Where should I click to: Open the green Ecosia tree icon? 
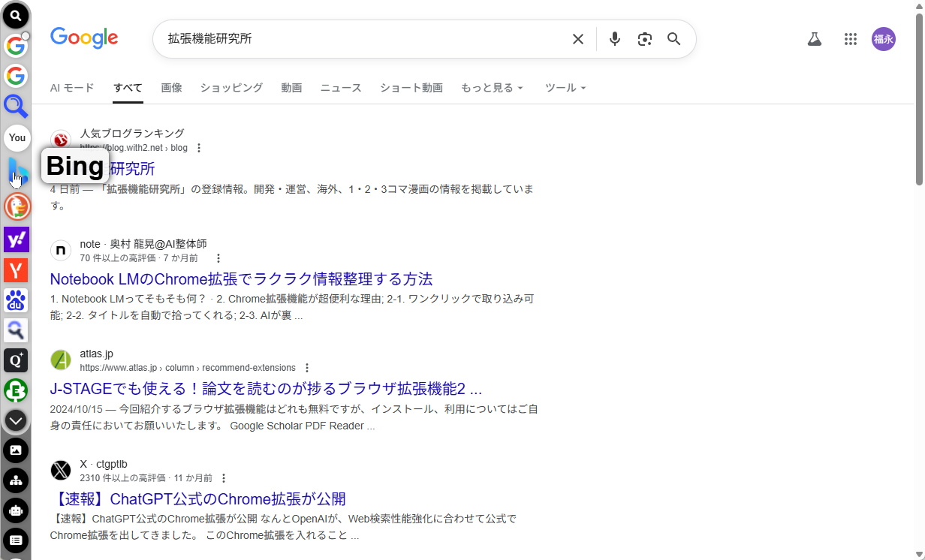[x=16, y=390]
